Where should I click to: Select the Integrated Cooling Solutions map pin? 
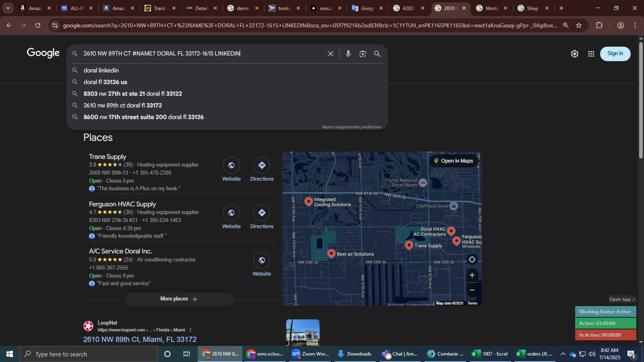[x=309, y=201]
